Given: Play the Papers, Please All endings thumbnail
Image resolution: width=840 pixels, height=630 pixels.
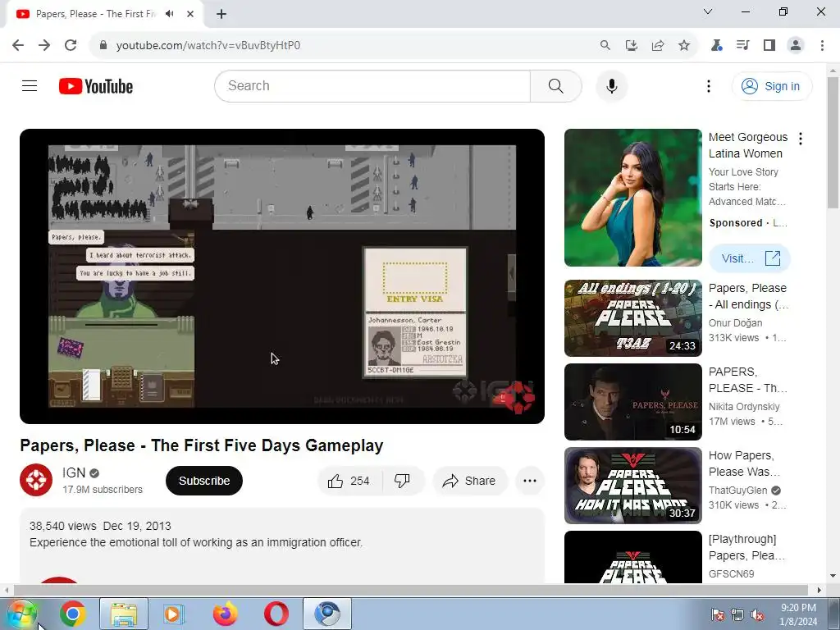Looking at the screenshot, I should (632, 318).
